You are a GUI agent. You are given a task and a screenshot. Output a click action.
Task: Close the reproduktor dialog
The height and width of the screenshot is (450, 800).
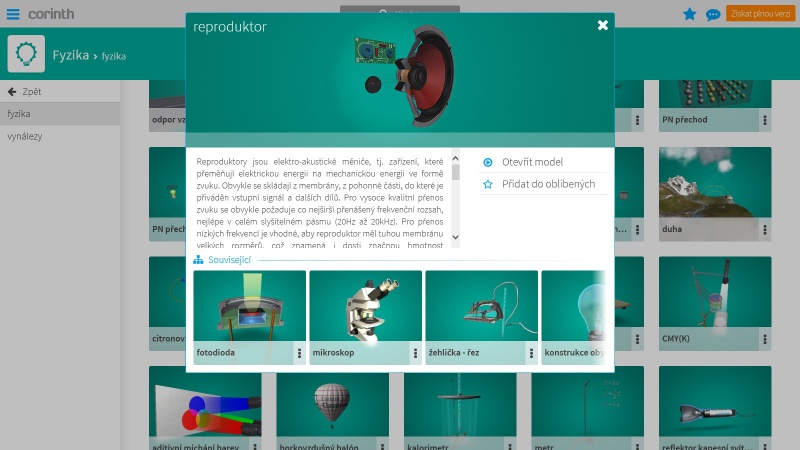(x=603, y=25)
